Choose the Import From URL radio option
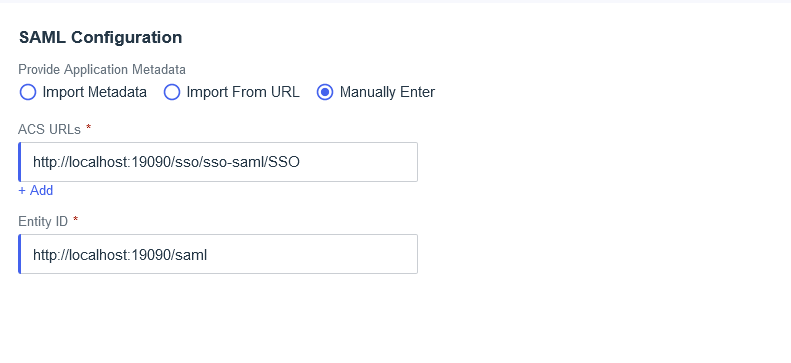791x363 pixels. point(172,92)
